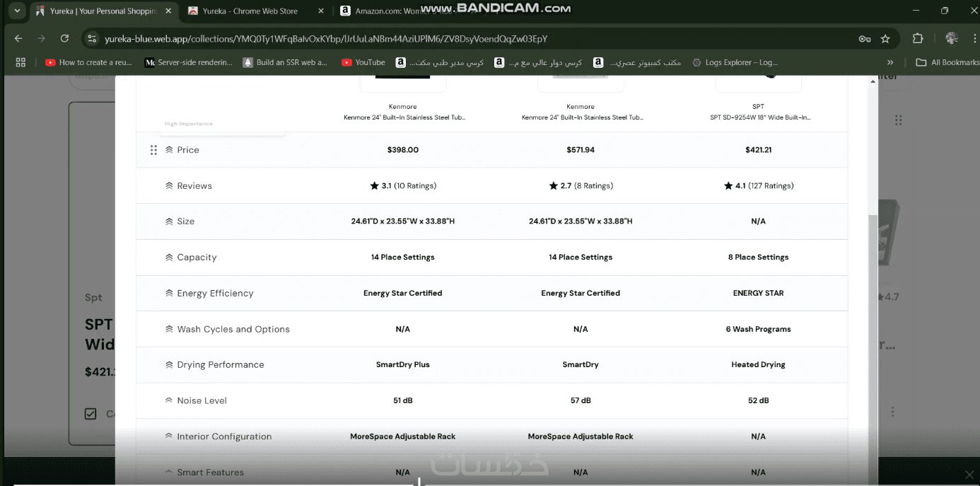Click the star icon beside 2.7 rating
Screen dimensions: 980x486
click(554, 185)
